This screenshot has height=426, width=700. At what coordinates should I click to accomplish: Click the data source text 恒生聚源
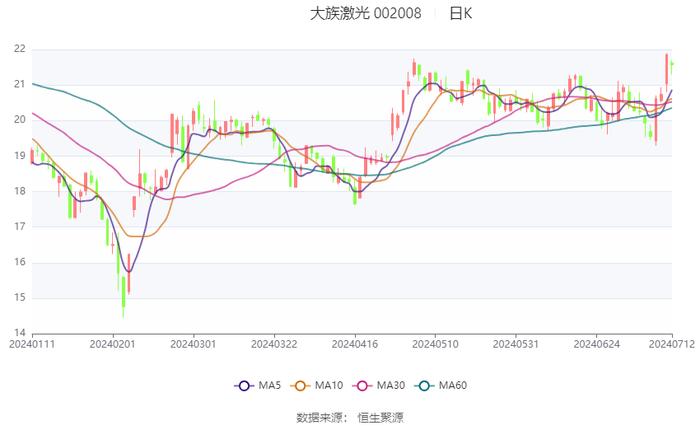pyautogui.click(x=380, y=418)
